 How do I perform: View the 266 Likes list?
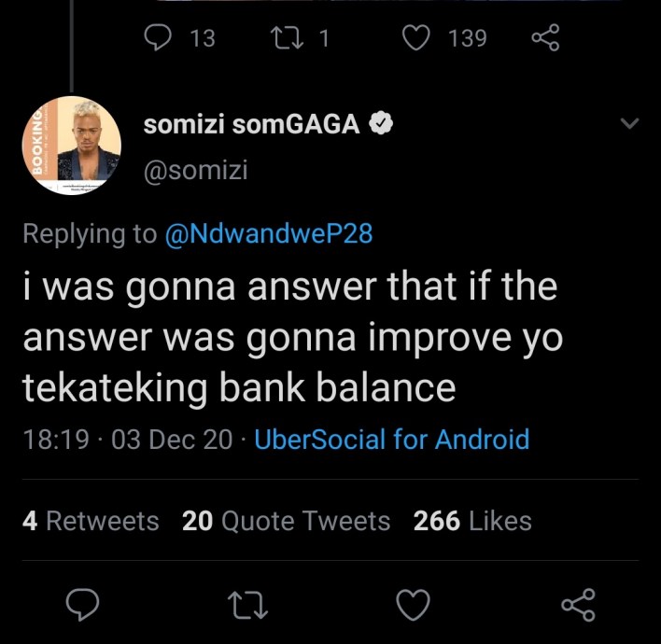(472, 521)
